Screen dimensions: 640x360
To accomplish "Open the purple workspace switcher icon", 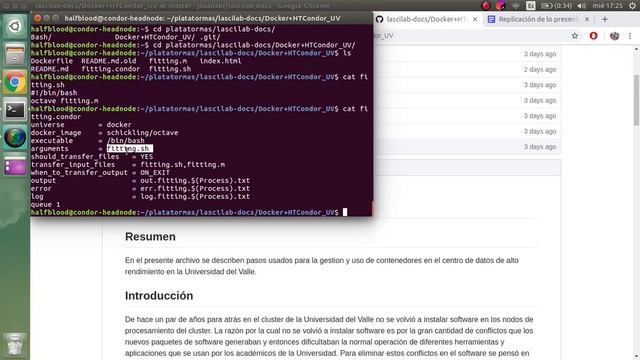I will coord(15,165).
